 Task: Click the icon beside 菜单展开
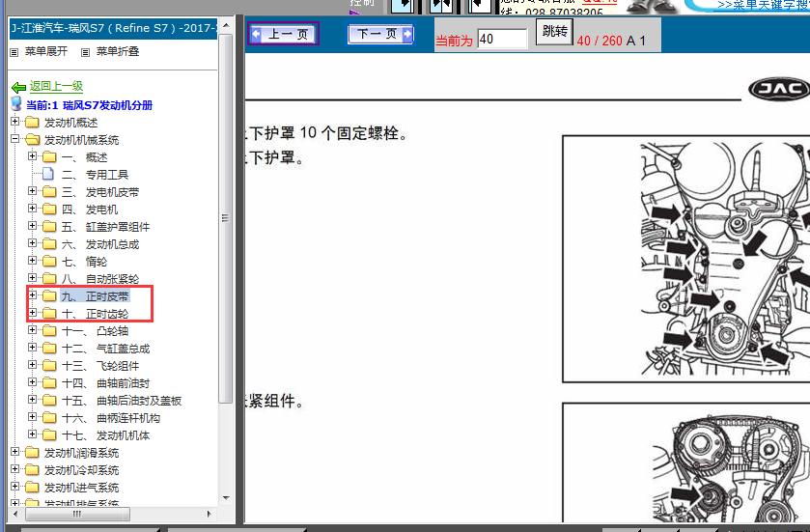(14, 52)
